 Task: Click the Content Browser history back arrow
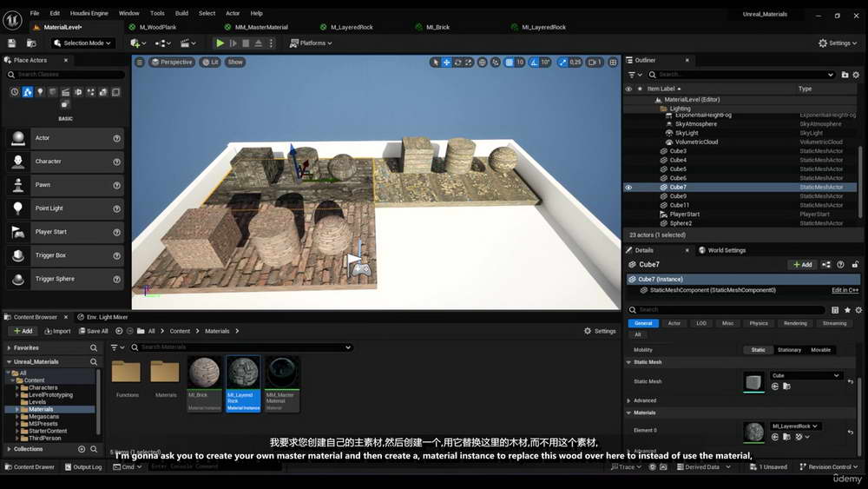tap(118, 331)
